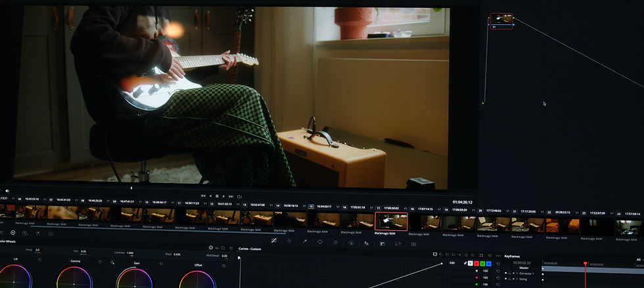Open the Blur palette icon
This screenshot has height=288, width=644.
367,243
